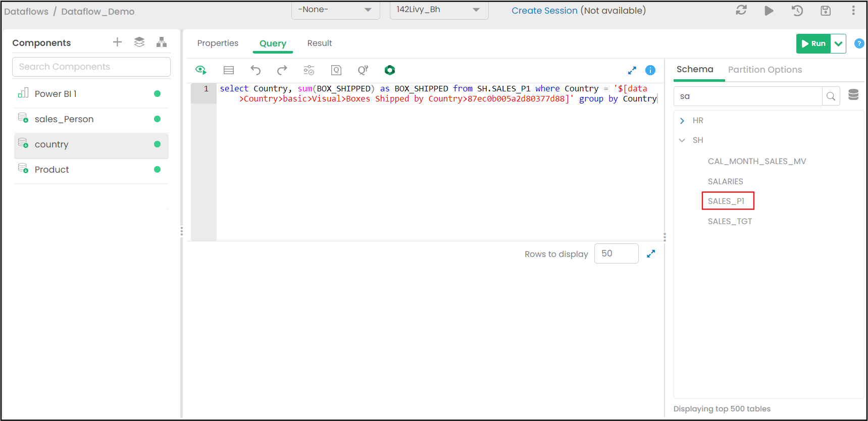Select the SALES_TGT table

730,222
